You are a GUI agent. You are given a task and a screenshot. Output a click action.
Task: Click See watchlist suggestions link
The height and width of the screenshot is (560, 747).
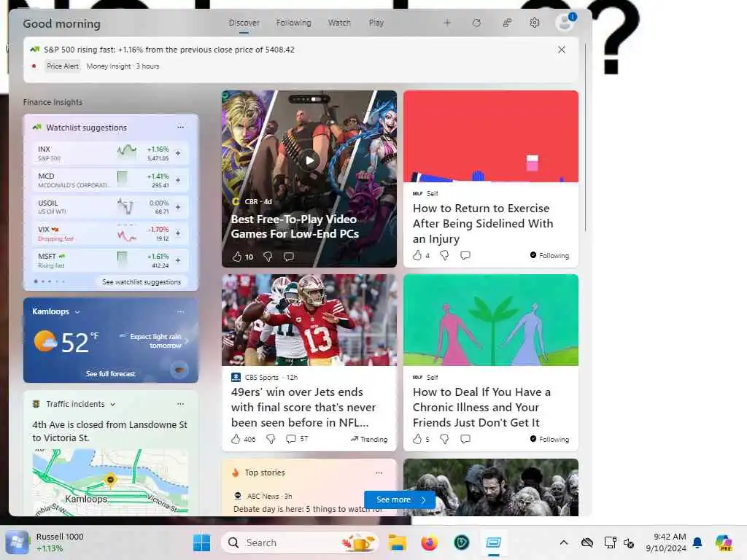click(142, 282)
